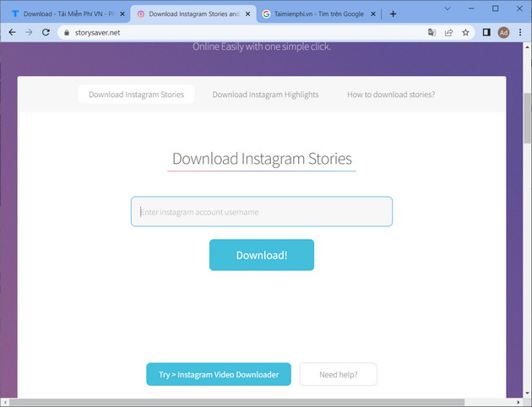
Task: Click the scroll down arrow
Action: click(x=527, y=393)
